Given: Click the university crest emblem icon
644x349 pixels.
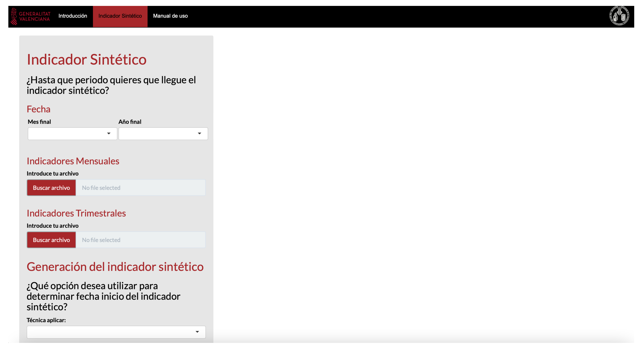Looking at the screenshot, I should coord(619,16).
